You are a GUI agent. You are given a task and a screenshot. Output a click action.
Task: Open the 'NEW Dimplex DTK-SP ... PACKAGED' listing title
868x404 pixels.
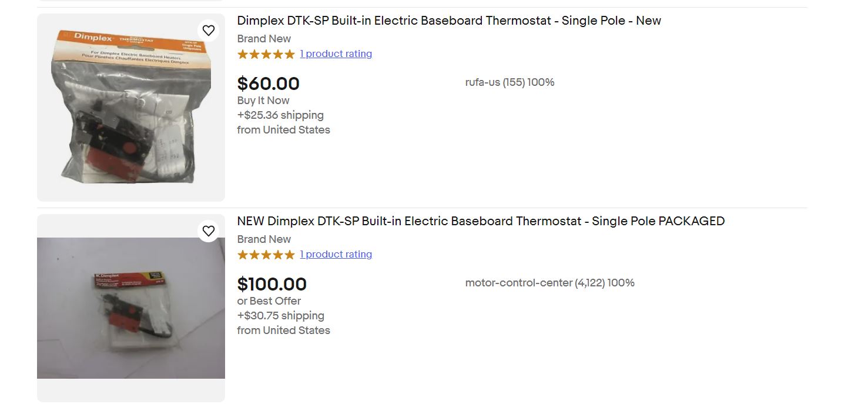pyautogui.click(x=481, y=221)
